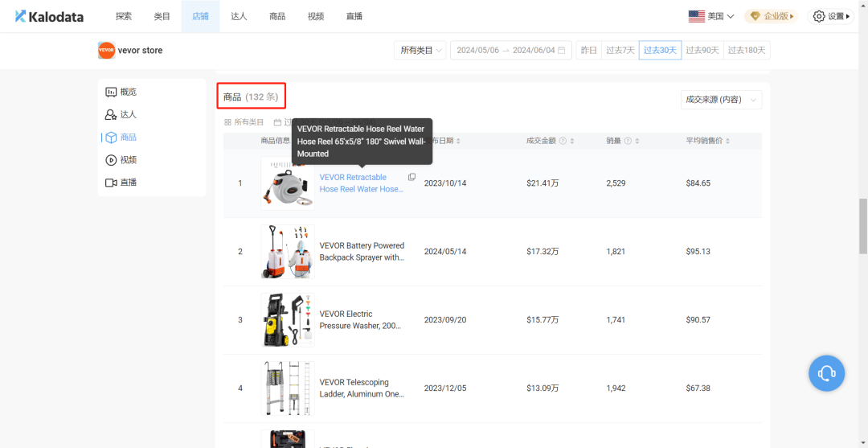Open the 美国 country selector
Screen dimensions: 868x448
coord(711,16)
